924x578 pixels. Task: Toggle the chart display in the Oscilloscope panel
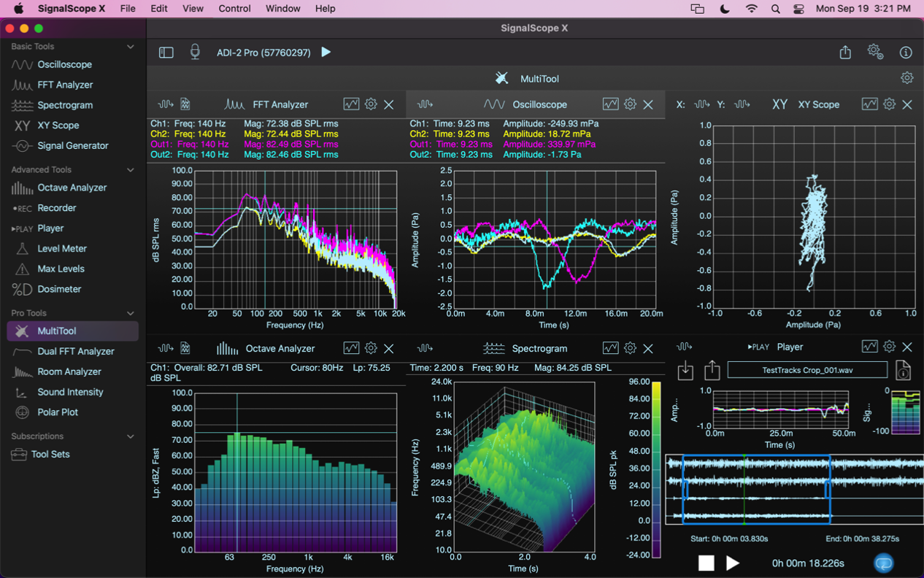pos(611,104)
